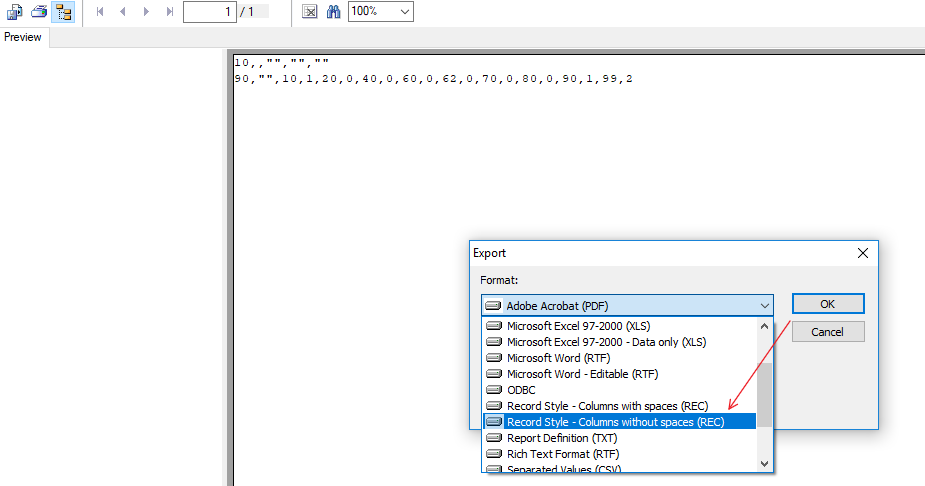Toggle the group tree panel icon

[x=63, y=12]
